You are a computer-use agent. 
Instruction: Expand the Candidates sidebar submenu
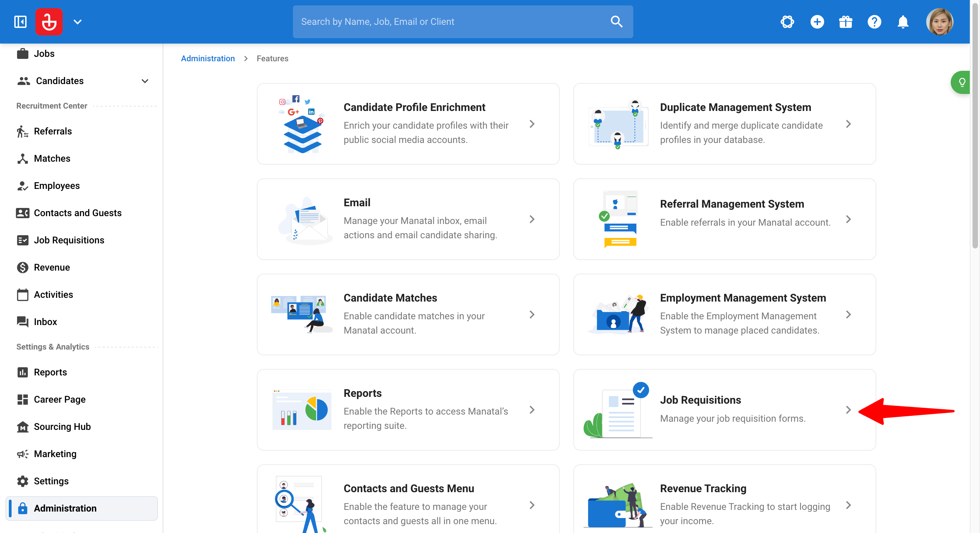tap(145, 81)
